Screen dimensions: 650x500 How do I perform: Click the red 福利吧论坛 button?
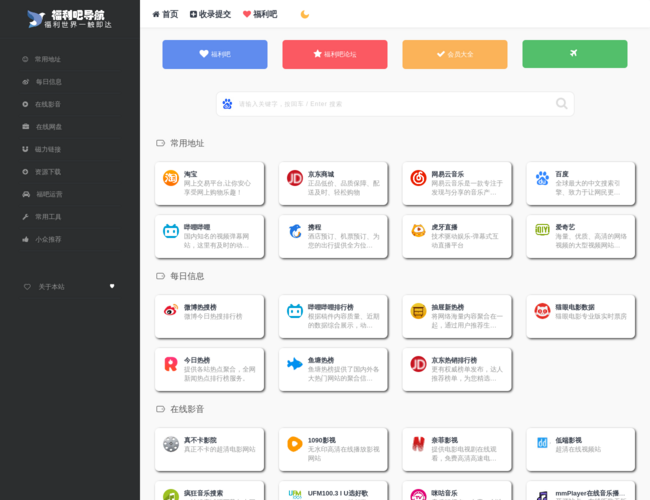pos(335,54)
